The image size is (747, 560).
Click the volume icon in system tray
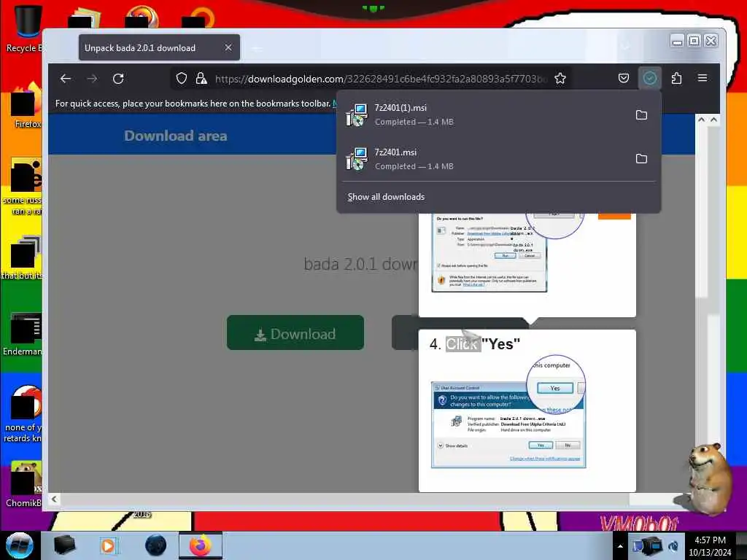(x=673, y=546)
